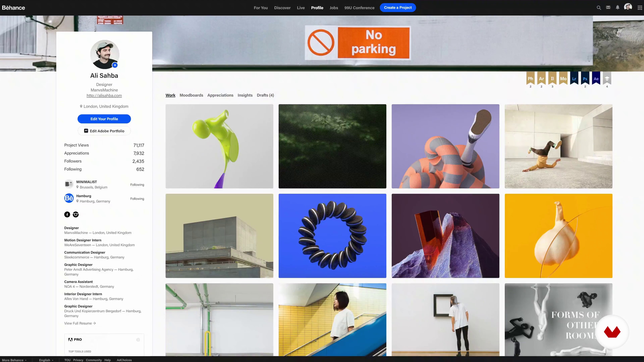Open the person facing picture frame project
This screenshot has height=362, width=644.
click(x=445, y=320)
